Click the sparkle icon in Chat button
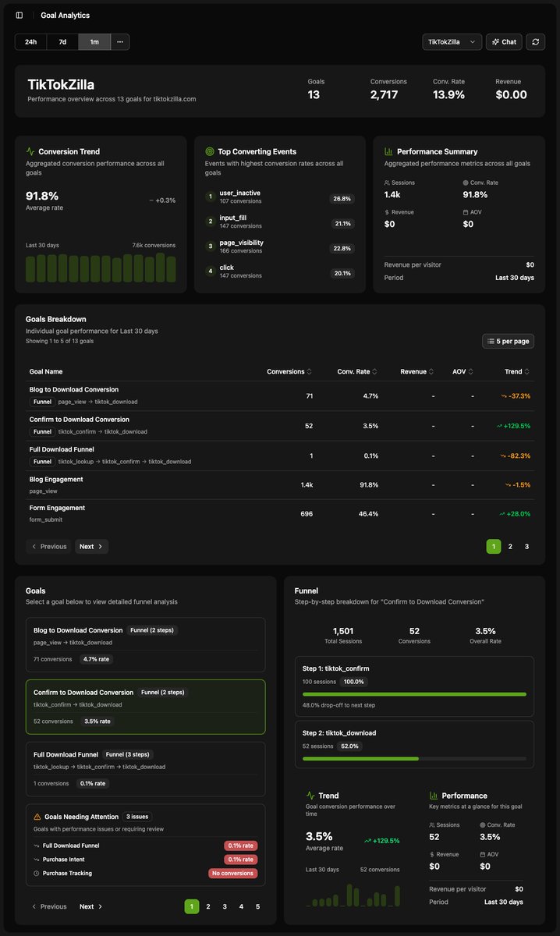The width and height of the screenshot is (560, 936). click(x=495, y=42)
